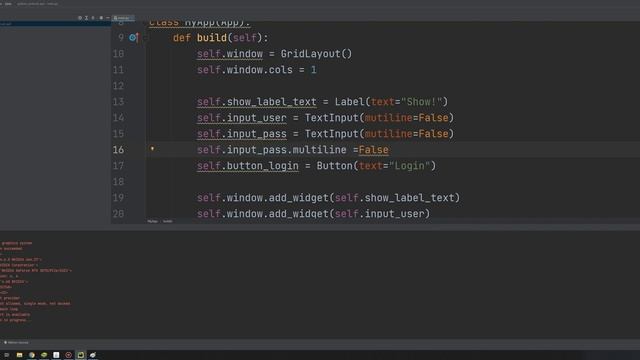This screenshot has height=360, width=640.
Task: Open Chrome from the taskbar
Action: click(31, 355)
